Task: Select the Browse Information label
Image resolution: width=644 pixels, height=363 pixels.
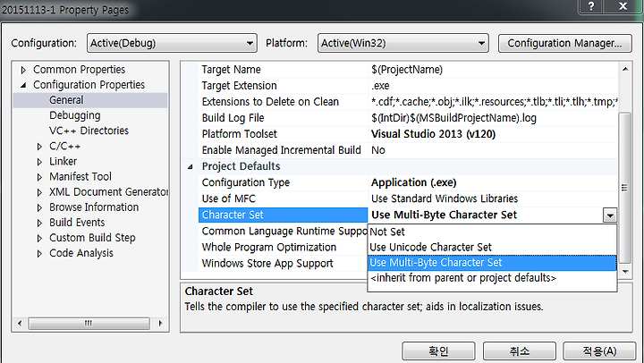Action: pos(94,207)
